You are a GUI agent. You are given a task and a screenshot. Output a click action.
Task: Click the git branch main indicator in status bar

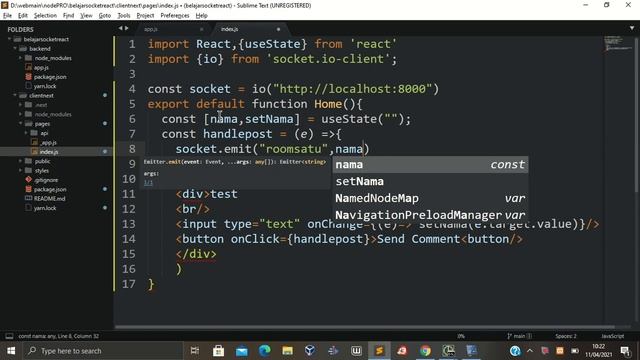pyautogui.click(x=519, y=336)
